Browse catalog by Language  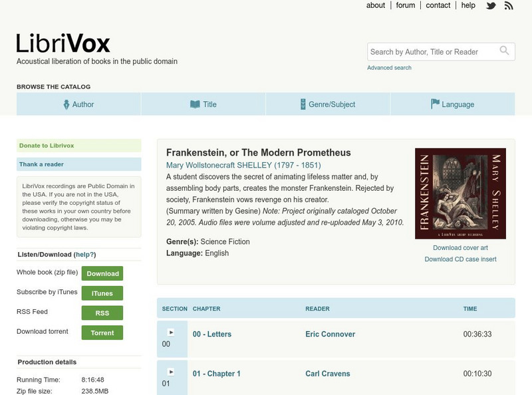tap(452, 104)
